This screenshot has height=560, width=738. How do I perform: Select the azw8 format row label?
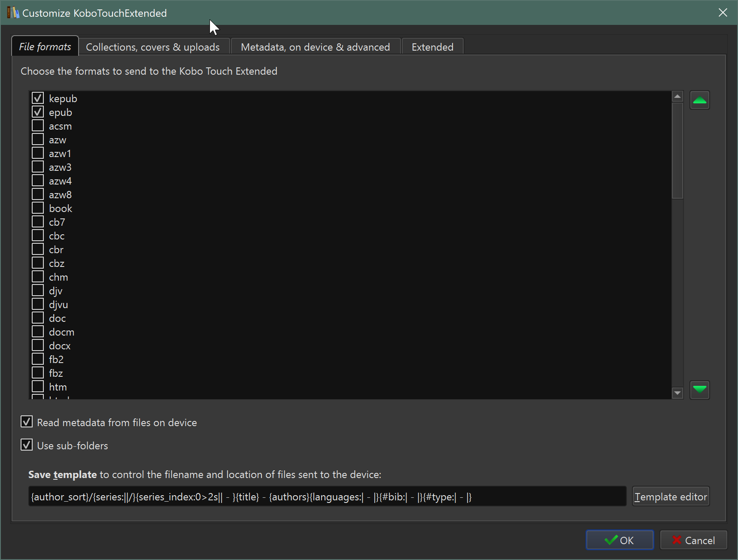60,195
